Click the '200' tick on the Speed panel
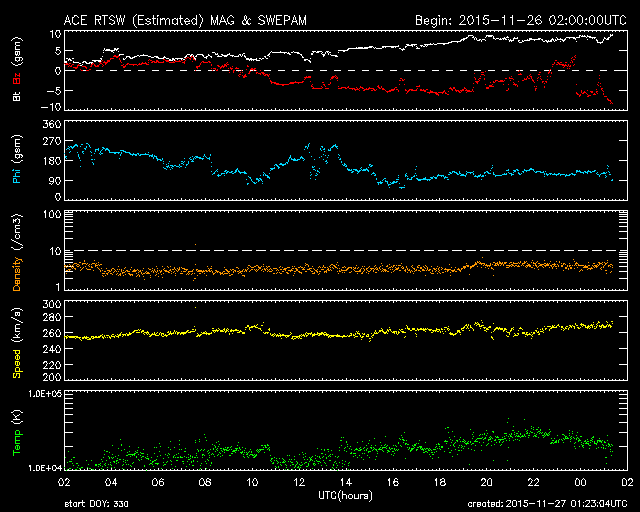 coord(52,377)
